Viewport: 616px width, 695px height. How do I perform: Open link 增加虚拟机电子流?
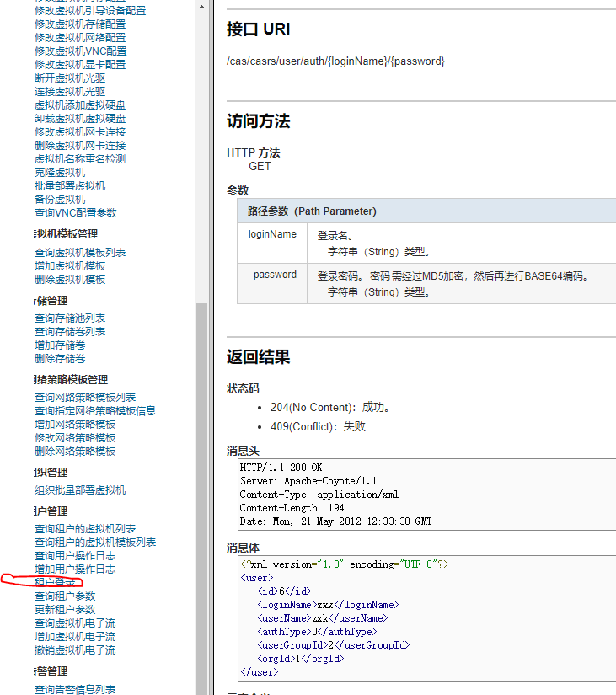[x=75, y=637]
